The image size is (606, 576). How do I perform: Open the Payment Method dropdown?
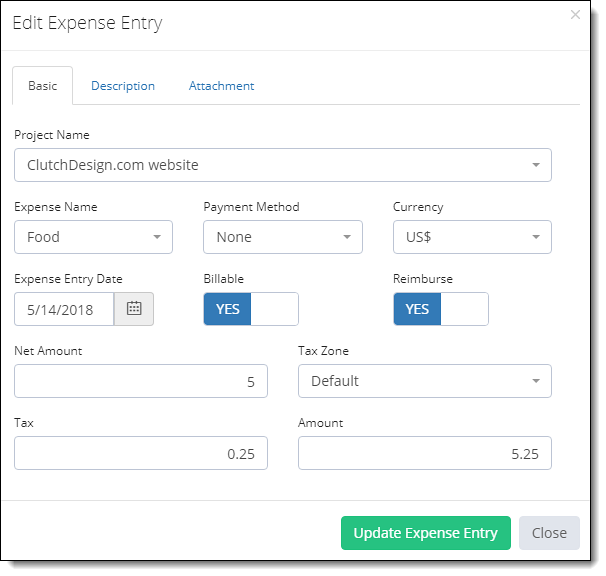coord(283,237)
